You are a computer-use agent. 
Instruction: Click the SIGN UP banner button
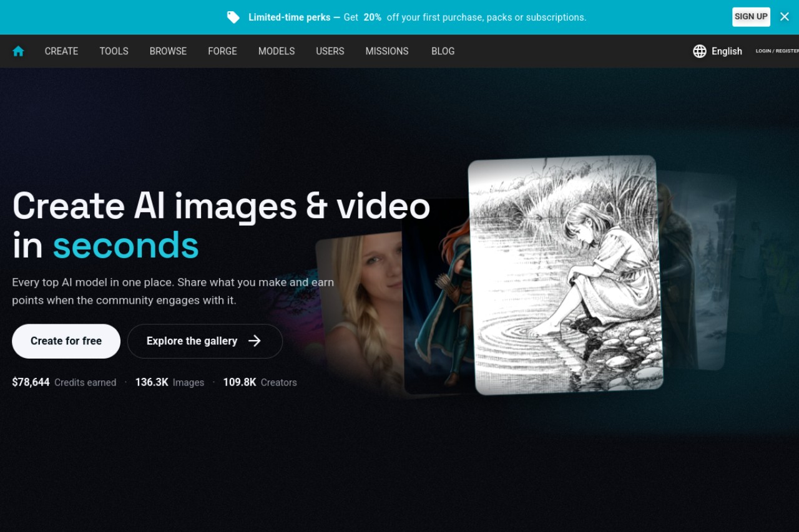click(751, 17)
